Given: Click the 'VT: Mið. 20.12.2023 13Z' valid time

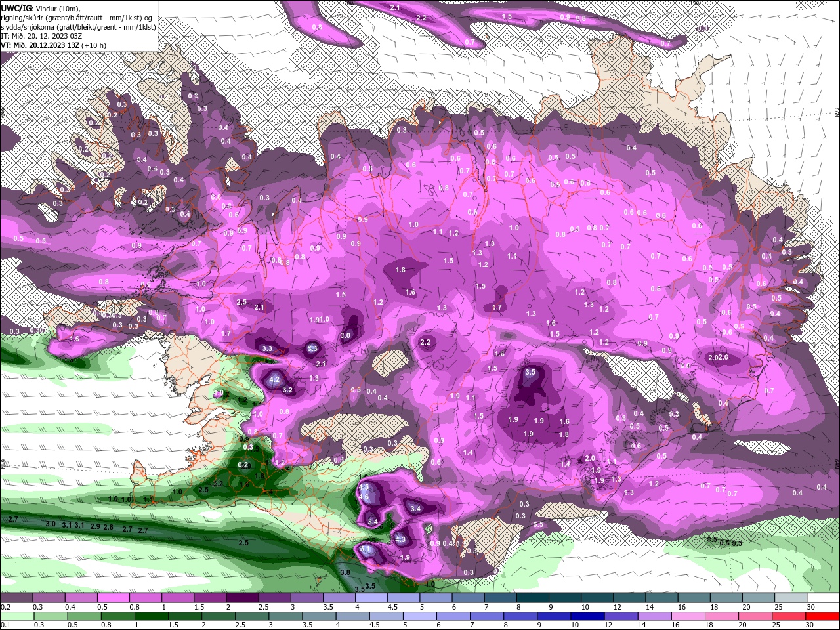Looking at the screenshot, I should (40, 45).
